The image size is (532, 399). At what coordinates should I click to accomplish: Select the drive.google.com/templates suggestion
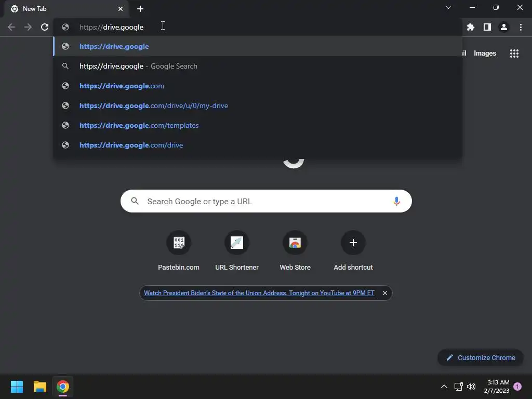(258, 125)
